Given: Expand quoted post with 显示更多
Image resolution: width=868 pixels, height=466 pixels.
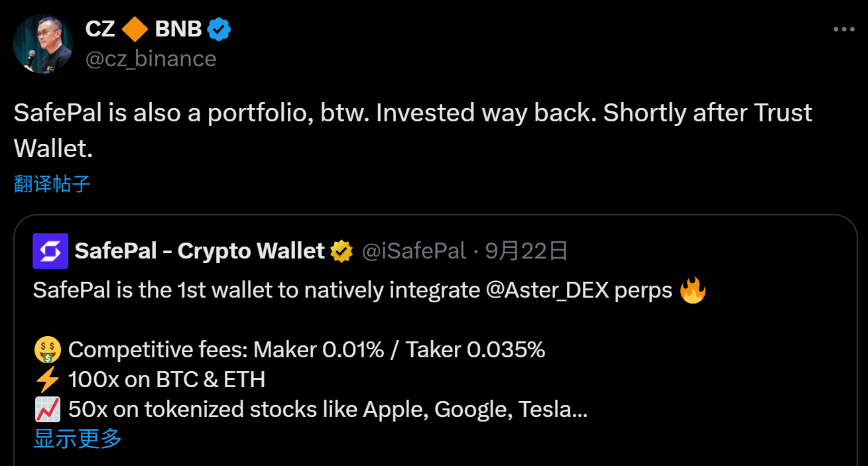Looking at the screenshot, I should (78, 438).
